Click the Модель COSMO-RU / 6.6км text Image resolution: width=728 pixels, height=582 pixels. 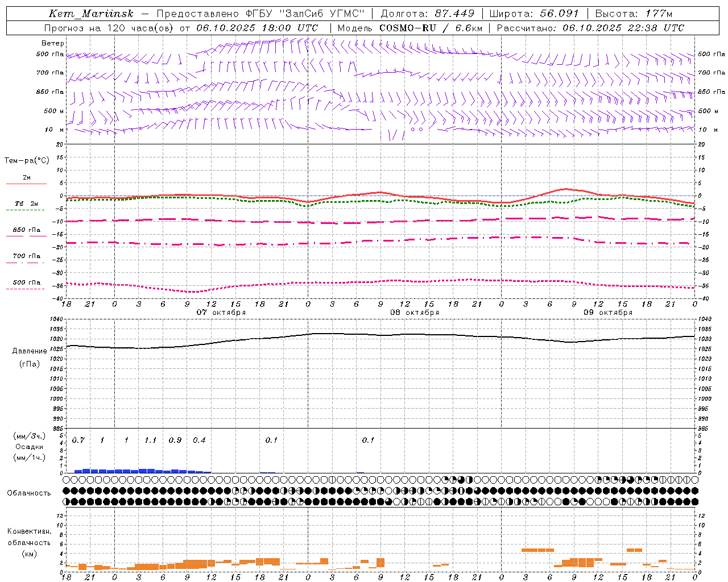click(x=409, y=28)
